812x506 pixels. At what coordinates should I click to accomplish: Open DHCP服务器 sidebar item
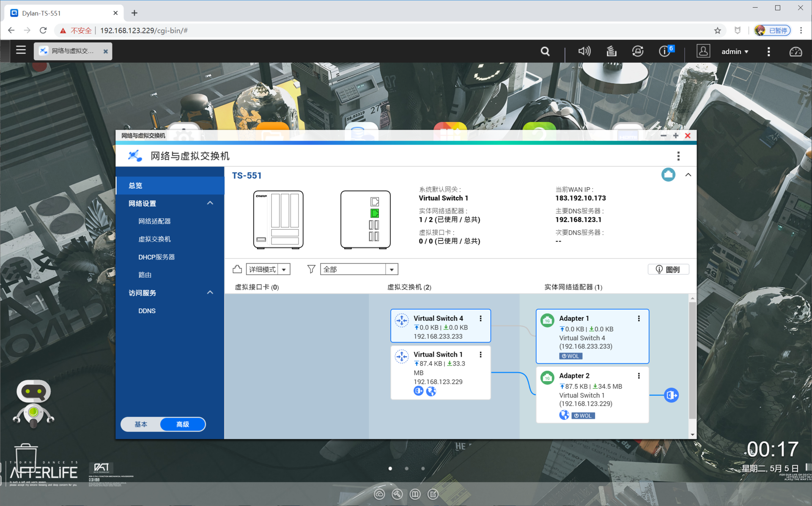click(x=156, y=257)
